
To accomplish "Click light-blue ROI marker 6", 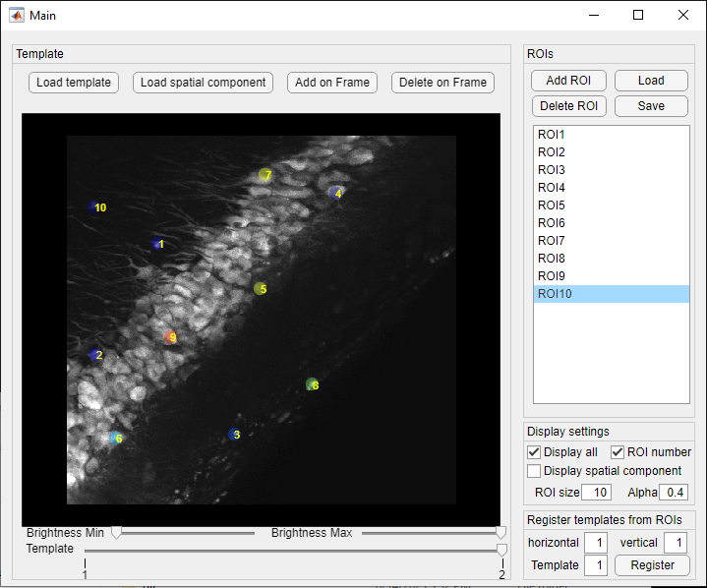I will (116, 438).
